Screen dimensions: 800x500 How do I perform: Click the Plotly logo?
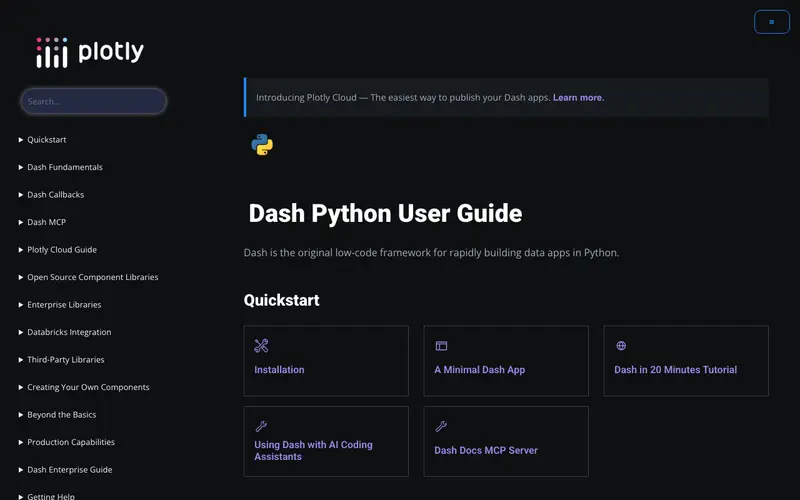click(x=90, y=52)
